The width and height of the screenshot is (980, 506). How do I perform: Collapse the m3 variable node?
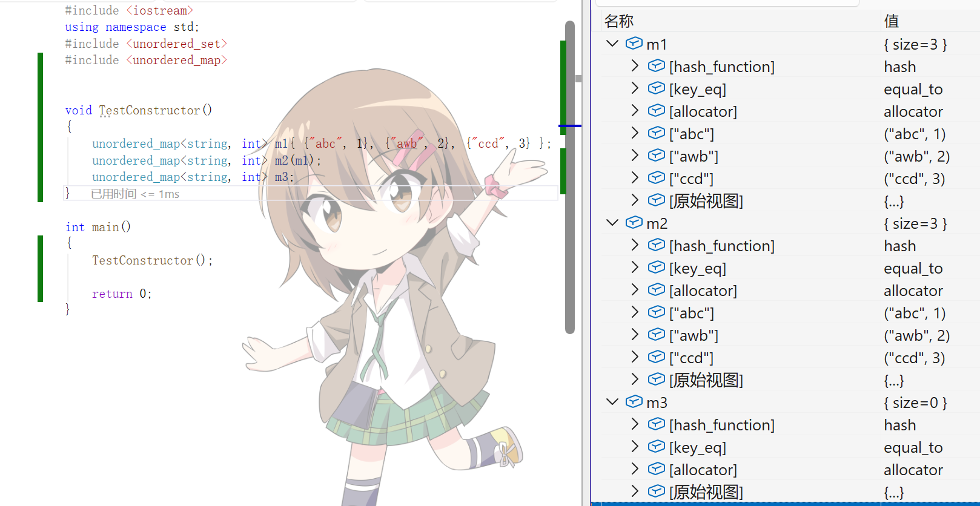[612, 402]
